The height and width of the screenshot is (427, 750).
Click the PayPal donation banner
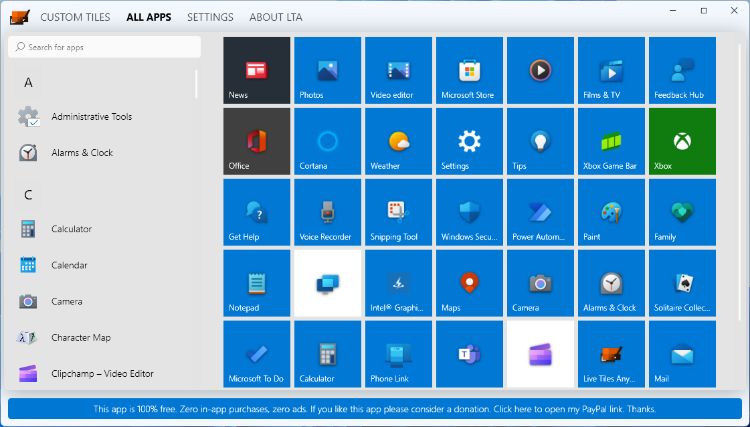375,409
